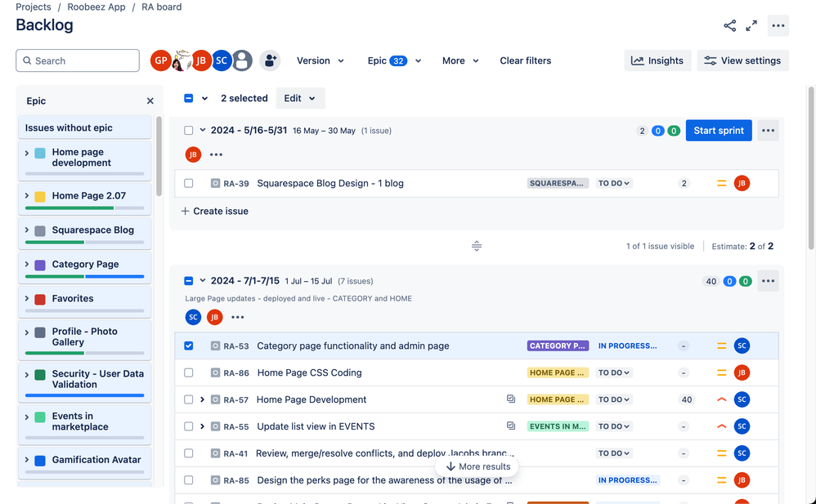Viewport: 816px width, 504px height.
Task: Open the Epic filter dropdown
Action: click(x=394, y=60)
